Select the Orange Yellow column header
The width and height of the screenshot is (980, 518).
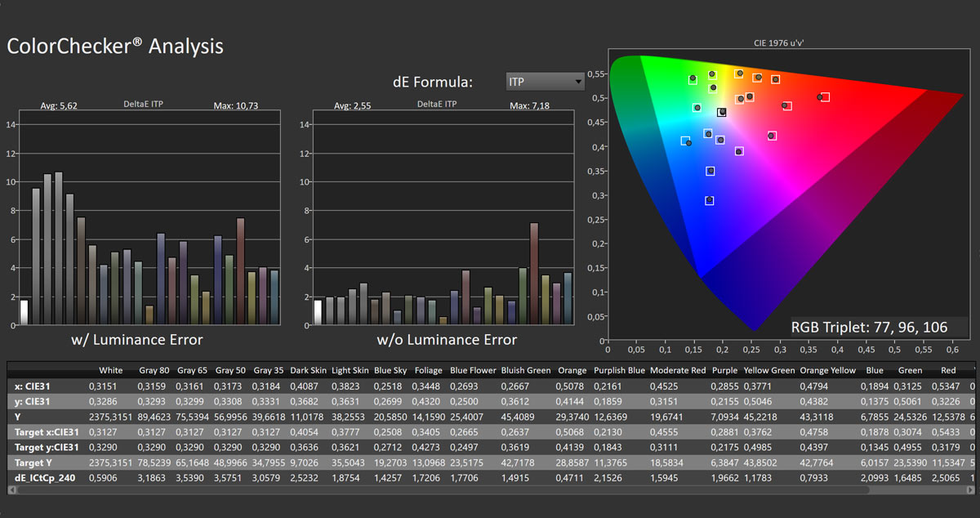(x=827, y=370)
